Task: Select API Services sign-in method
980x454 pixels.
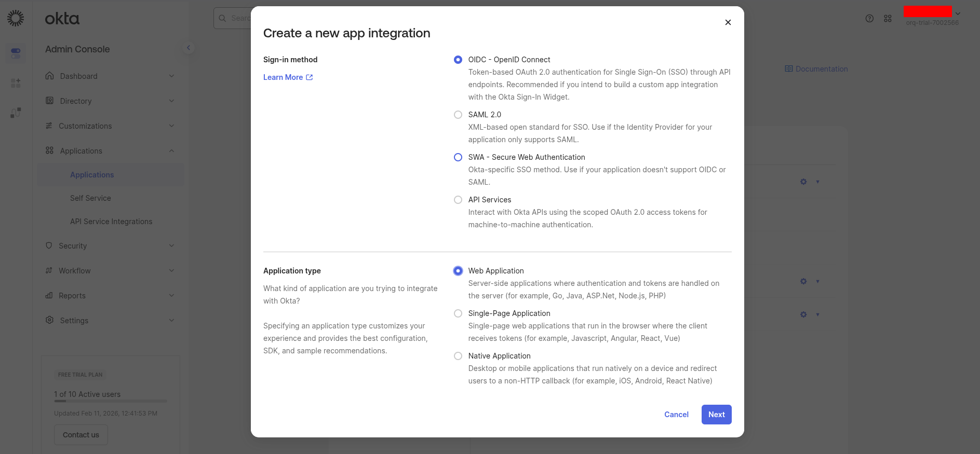Action: [458, 200]
